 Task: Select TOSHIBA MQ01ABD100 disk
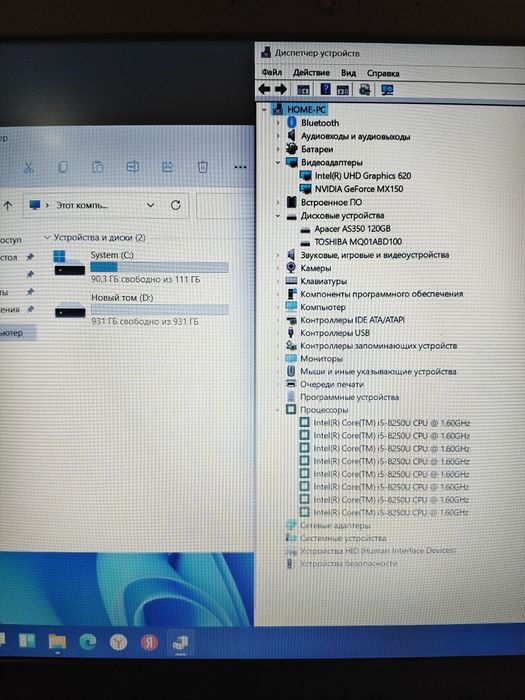coord(358,242)
